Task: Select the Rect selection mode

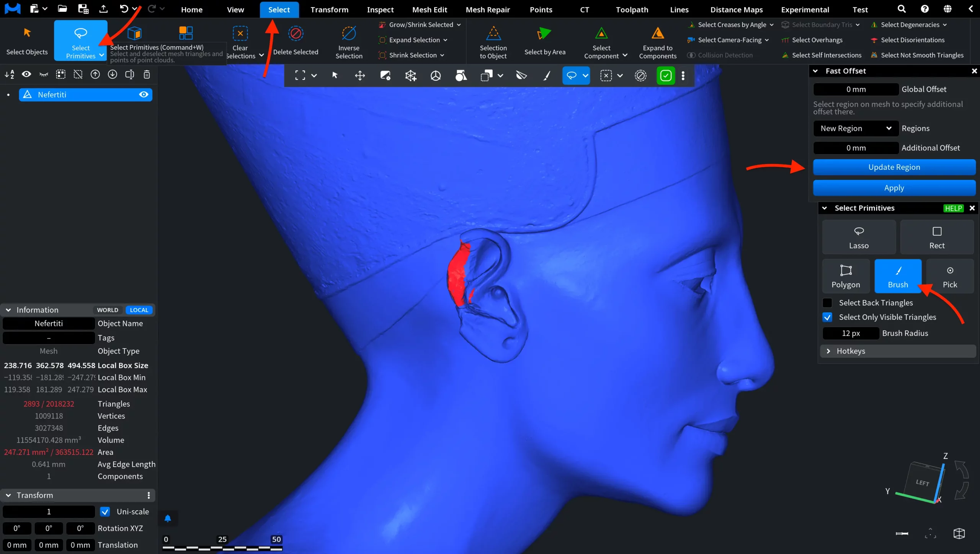Action: (937, 237)
